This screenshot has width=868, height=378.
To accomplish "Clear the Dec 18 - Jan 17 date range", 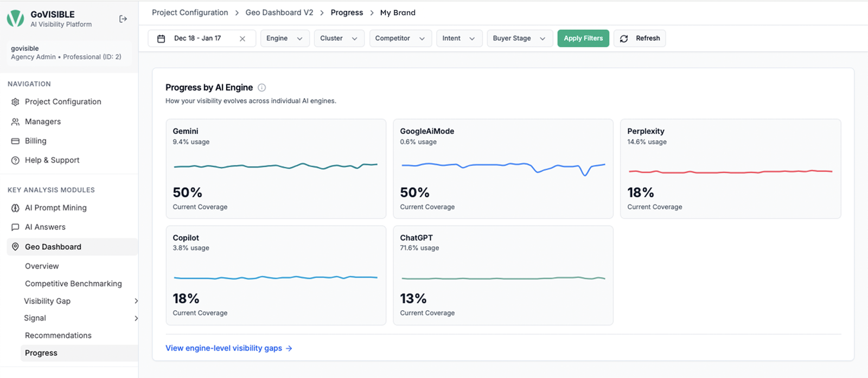I will point(242,39).
